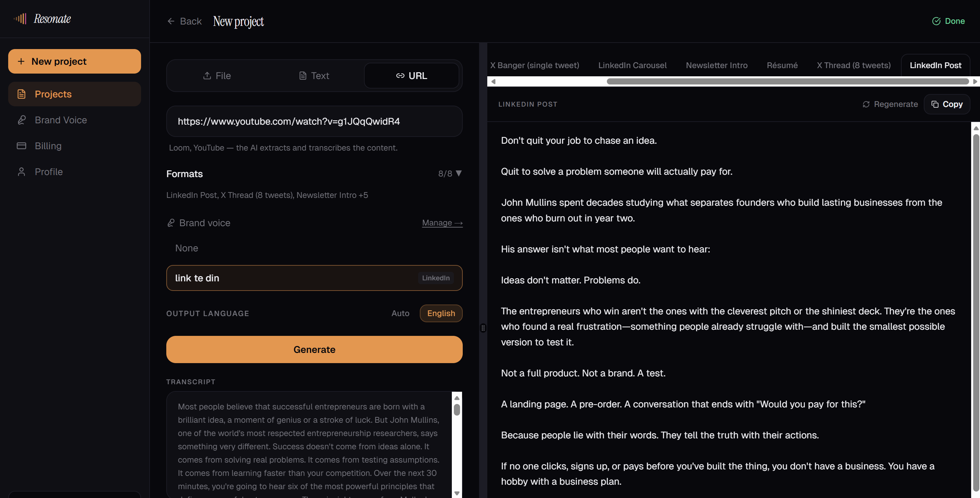Click the Brand Voice pen icon in sidebar
The width and height of the screenshot is (980, 498).
(22, 120)
